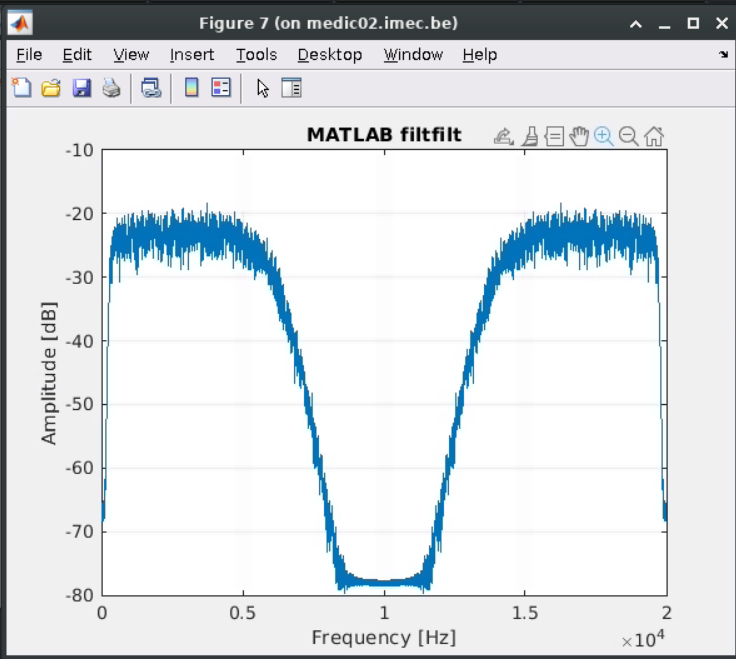Click the dock figure arrow icon
The width and height of the screenshot is (736, 659).
pyautogui.click(x=723, y=54)
